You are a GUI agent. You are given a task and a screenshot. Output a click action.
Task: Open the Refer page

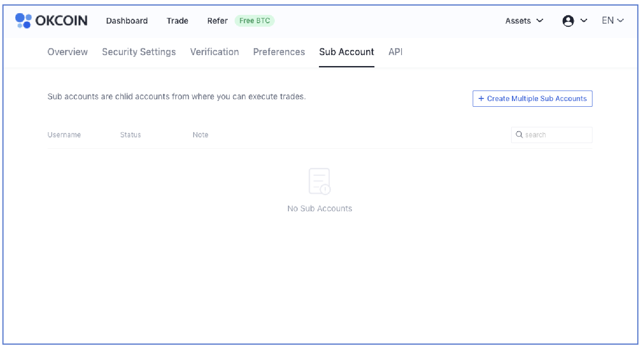coord(218,21)
